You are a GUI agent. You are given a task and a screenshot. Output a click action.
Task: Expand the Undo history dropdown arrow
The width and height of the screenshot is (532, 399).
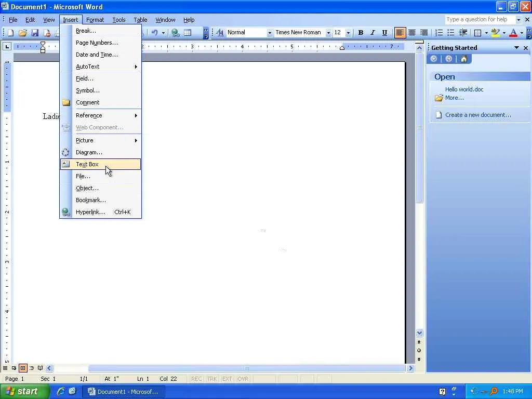[x=163, y=33]
